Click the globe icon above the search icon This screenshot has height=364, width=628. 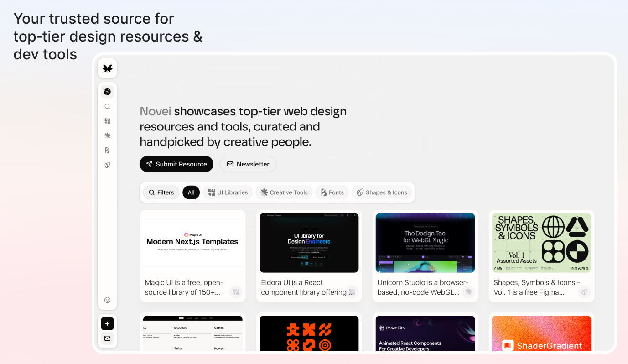(x=107, y=91)
